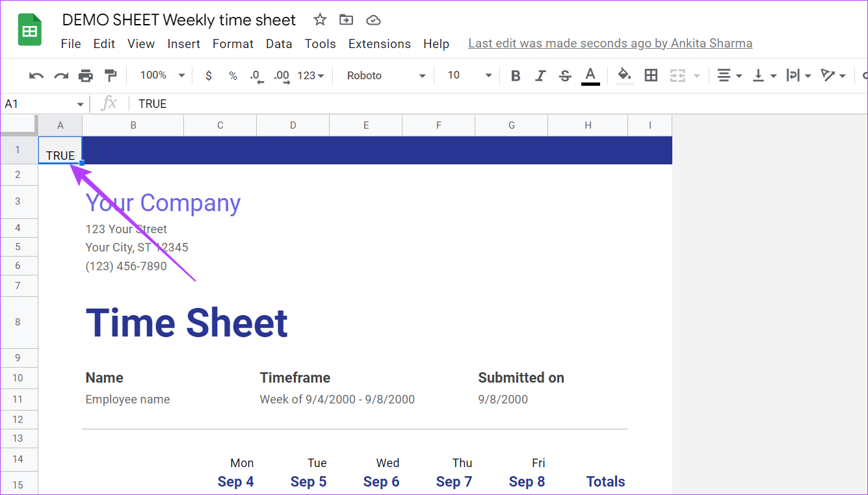
Task: Decrease decimal places icon
Action: click(257, 76)
